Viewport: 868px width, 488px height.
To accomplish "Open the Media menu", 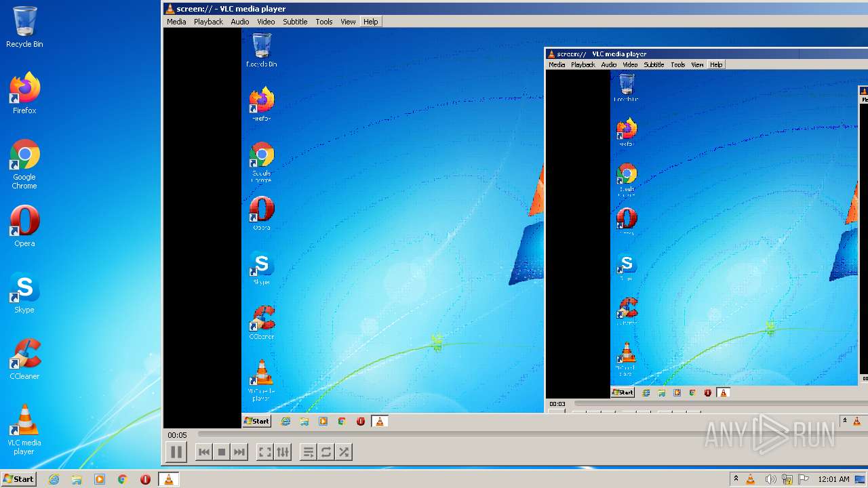I will pyautogui.click(x=176, y=22).
